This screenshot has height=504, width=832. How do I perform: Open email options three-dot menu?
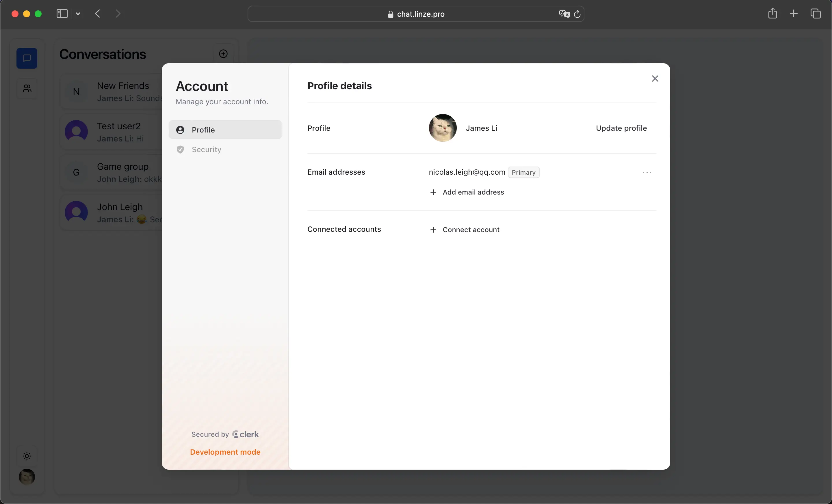coord(647,172)
